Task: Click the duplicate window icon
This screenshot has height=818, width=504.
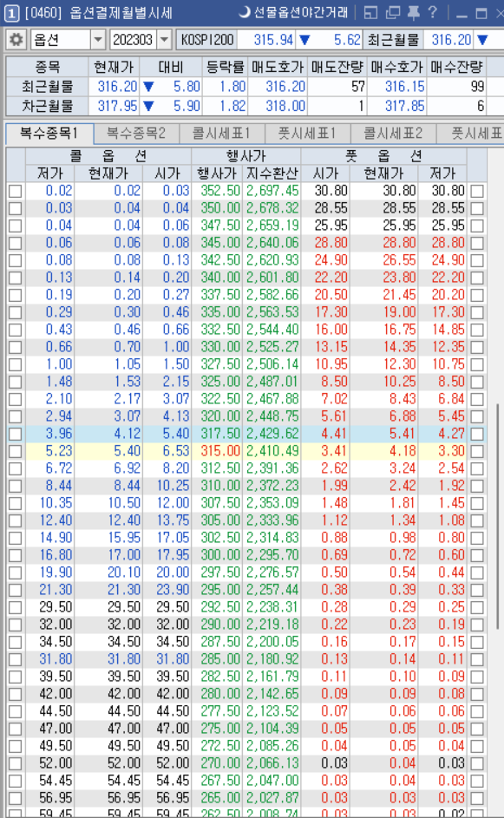Action: click(392, 12)
